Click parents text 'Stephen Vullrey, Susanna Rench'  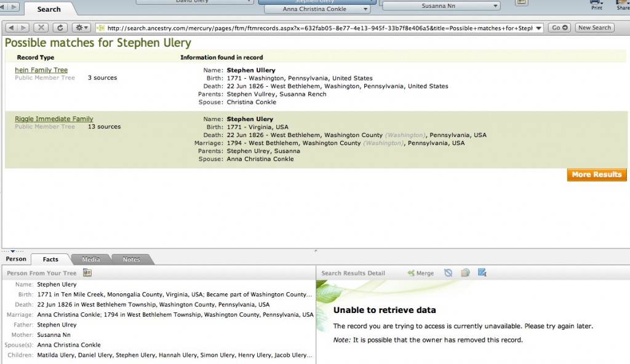(x=276, y=94)
